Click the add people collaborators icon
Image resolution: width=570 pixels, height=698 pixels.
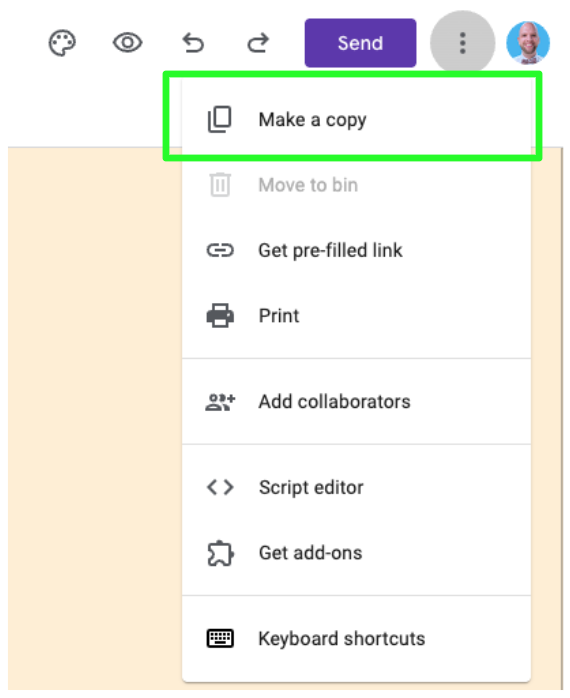(x=220, y=402)
